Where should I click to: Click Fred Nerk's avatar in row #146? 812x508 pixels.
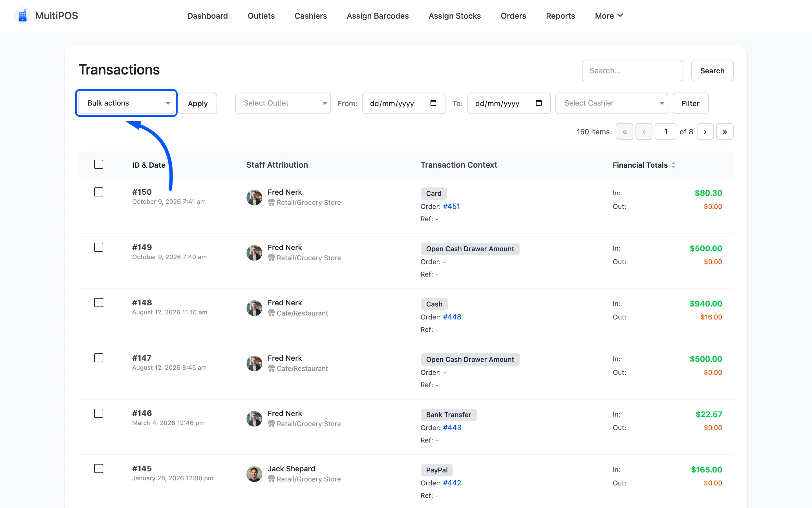254,419
